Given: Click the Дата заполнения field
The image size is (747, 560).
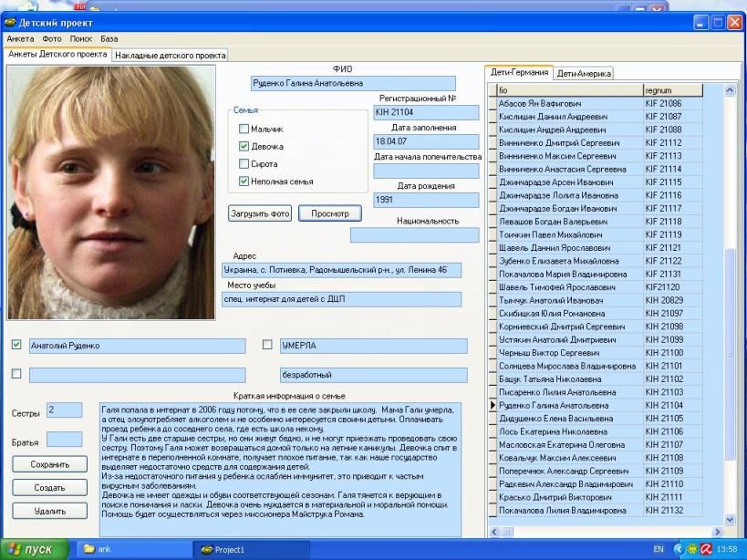Looking at the screenshot, I should pos(426,141).
